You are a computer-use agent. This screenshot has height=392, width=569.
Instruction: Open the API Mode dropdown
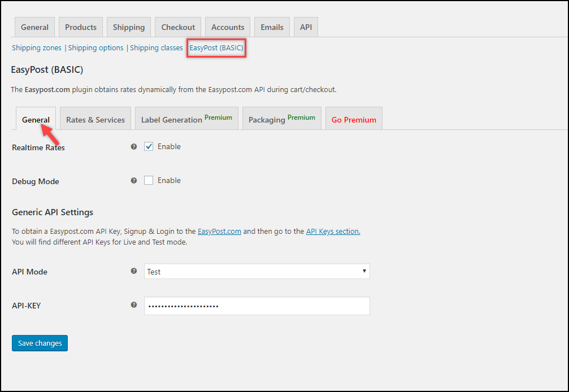pos(257,271)
